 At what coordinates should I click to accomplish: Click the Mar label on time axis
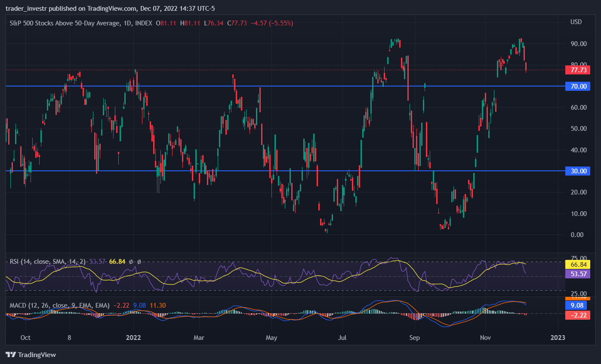pos(199,337)
